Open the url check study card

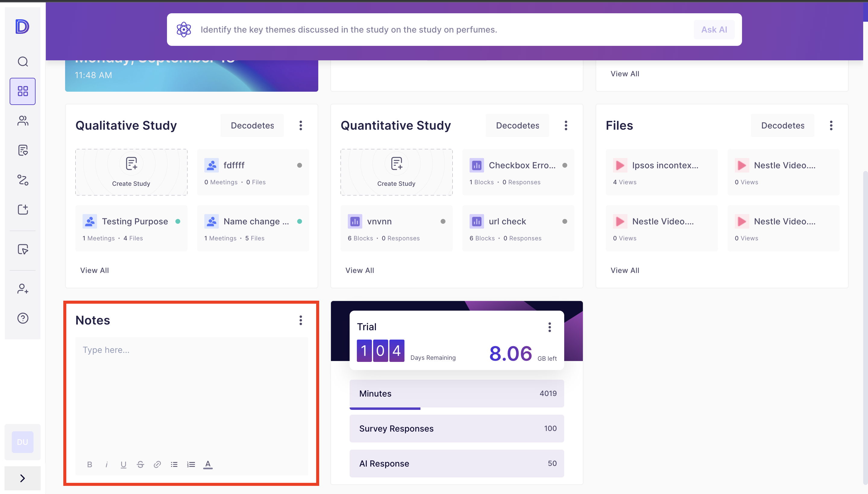click(518, 228)
